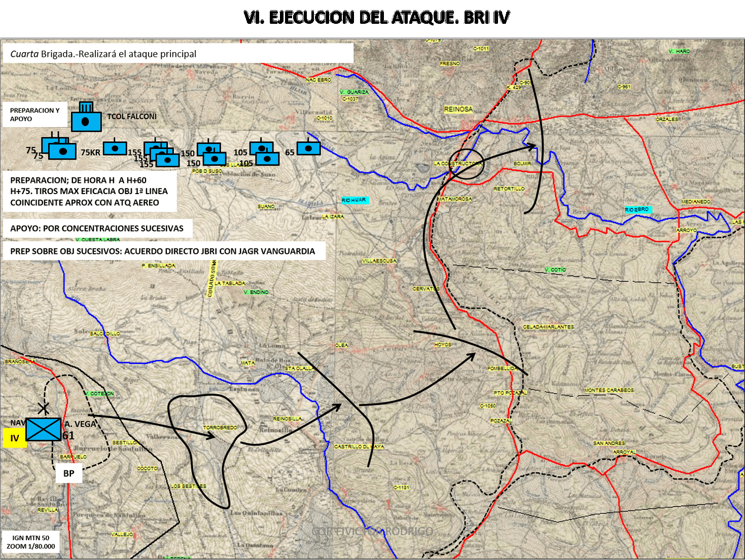Image resolution: width=745 pixels, height=560 pixels.
Task: Click the FRESNO label
Action: pyautogui.click(x=450, y=64)
